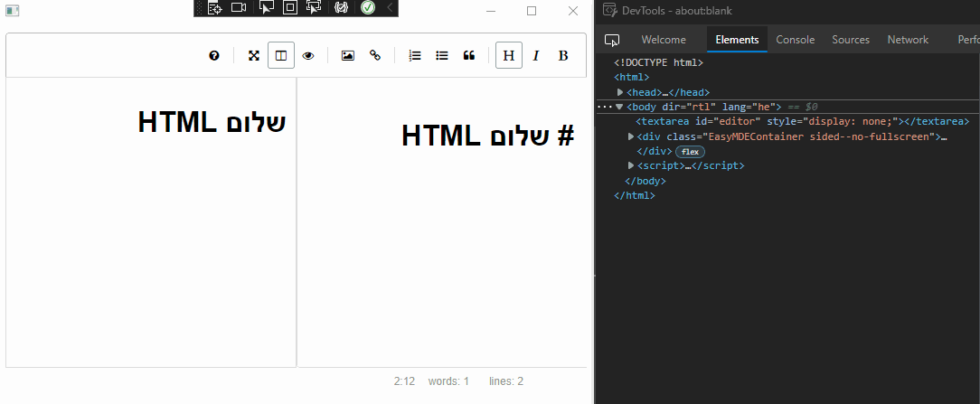Image resolution: width=980 pixels, height=404 pixels.
Task: Select the textarea id="editor" node
Action: coord(803,122)
